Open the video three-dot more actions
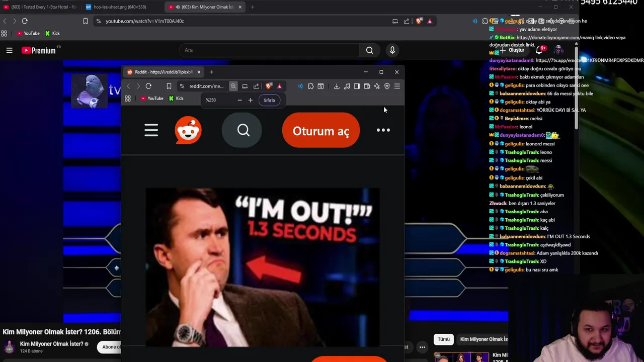This screenshot has height=362, width=644. [422, 347]
